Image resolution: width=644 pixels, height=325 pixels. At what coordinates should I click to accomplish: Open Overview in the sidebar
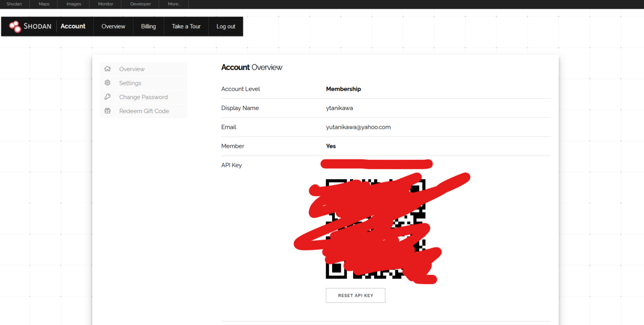(x=132, y=69)
